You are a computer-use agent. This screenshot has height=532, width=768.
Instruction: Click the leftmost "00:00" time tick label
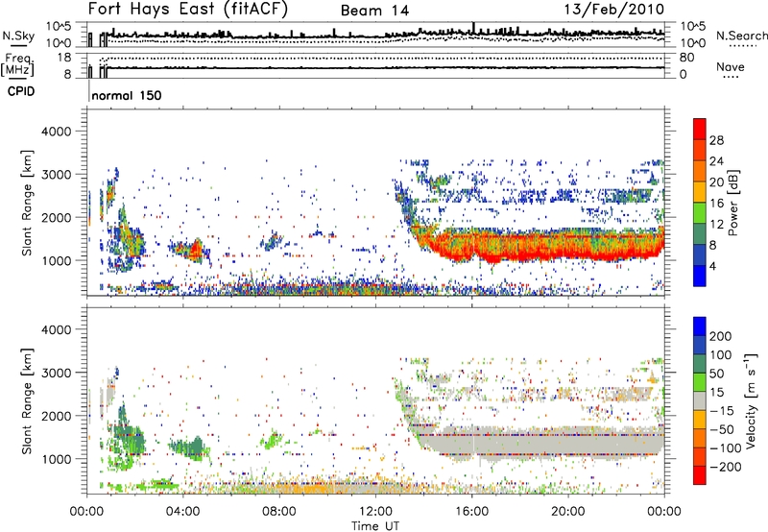pyautogui.click(x=86, y=512)
